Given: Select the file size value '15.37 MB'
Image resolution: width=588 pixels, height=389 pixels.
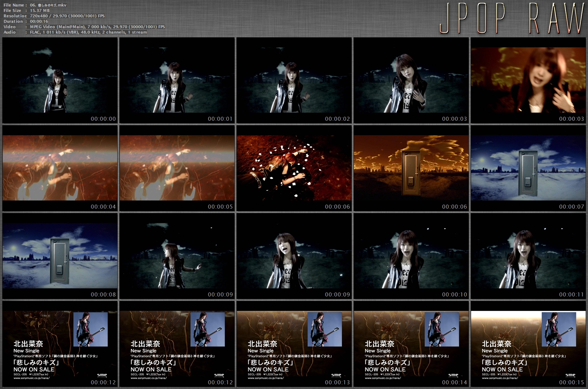Looking at the screenshot, I should (40, 10).
